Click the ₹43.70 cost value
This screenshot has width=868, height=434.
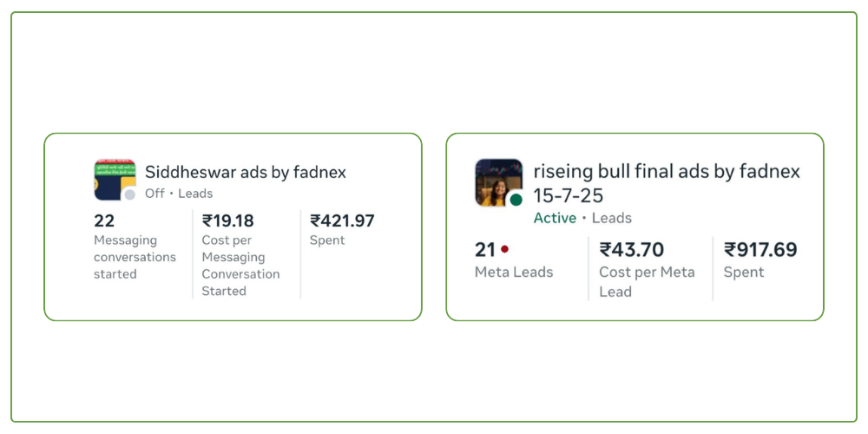(632, 250)
